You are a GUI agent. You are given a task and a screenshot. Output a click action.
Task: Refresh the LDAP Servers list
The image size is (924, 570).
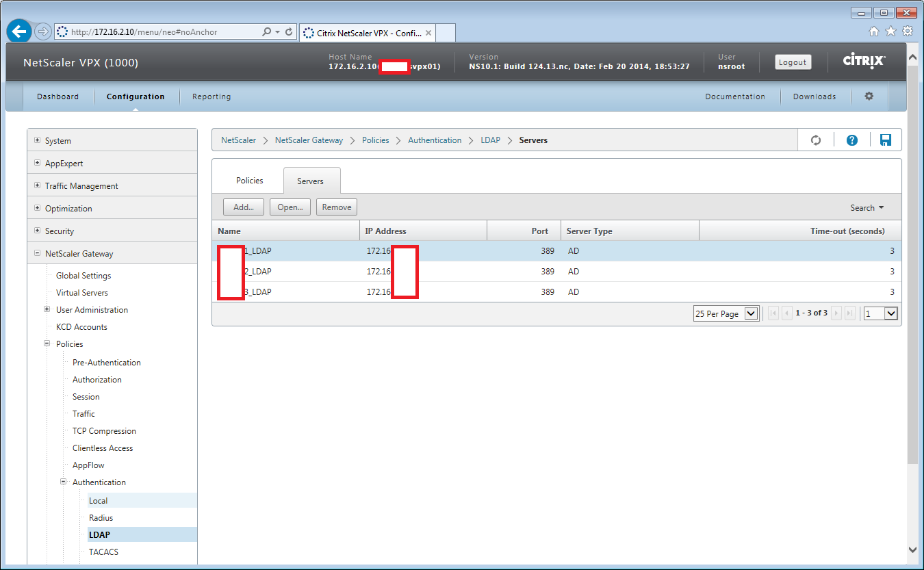click(816, 140)
